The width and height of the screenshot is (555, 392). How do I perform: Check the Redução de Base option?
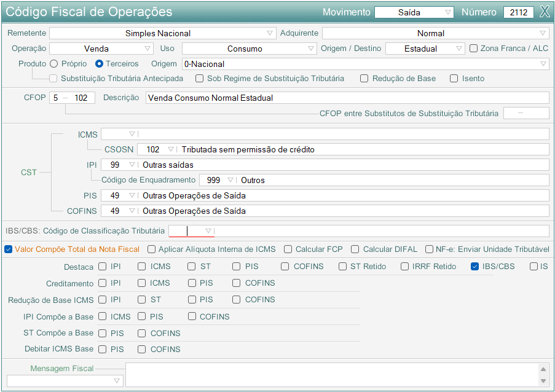pos(364,78)
